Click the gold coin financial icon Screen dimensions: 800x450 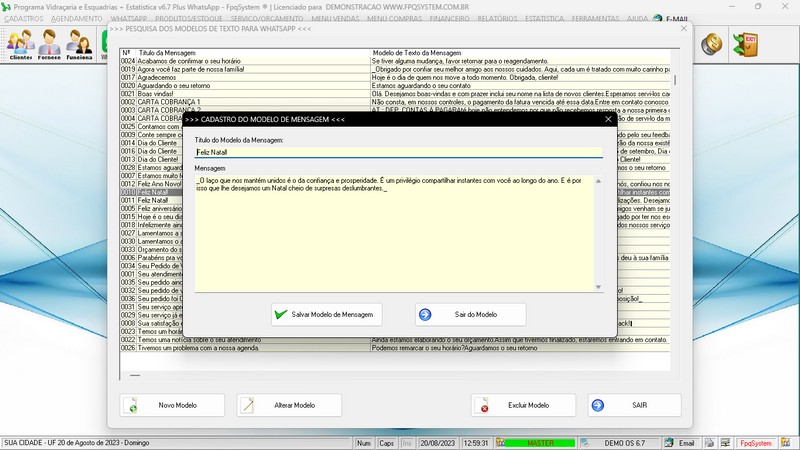(x=711, y=45)
